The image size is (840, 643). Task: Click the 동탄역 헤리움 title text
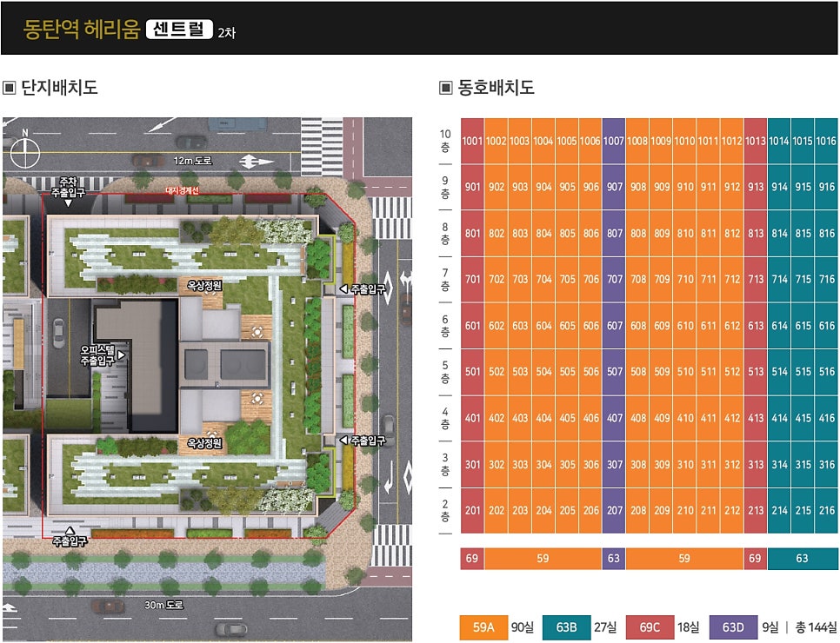point(82,29)
